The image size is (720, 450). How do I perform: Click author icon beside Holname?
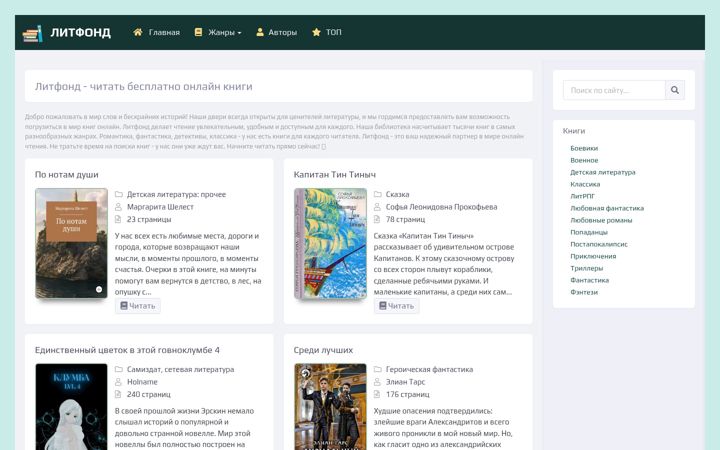click(x=118, y=382)
